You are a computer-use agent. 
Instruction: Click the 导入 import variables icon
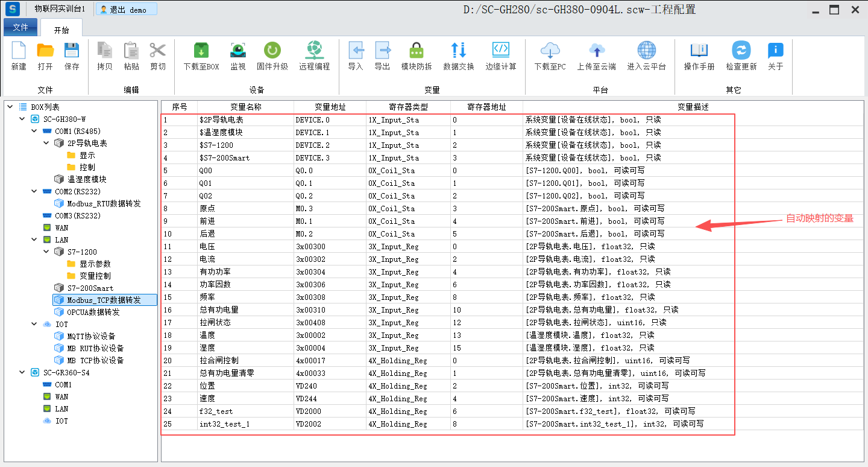tap(356, 51)
